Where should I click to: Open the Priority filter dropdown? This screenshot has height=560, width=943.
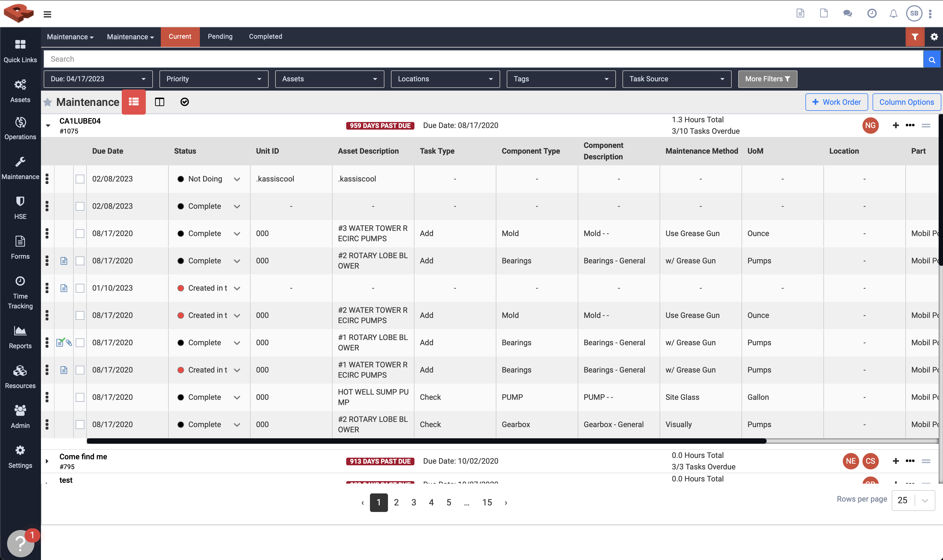coord(214,79)
